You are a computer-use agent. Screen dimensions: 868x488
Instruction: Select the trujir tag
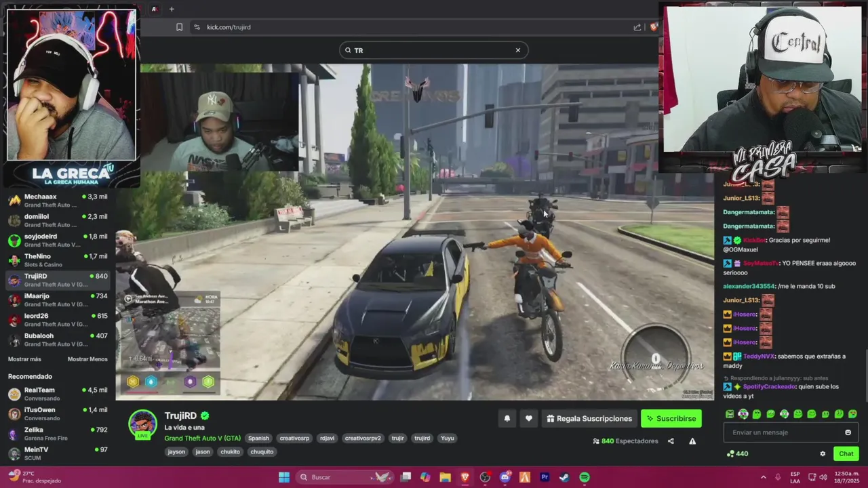point(397,438)
